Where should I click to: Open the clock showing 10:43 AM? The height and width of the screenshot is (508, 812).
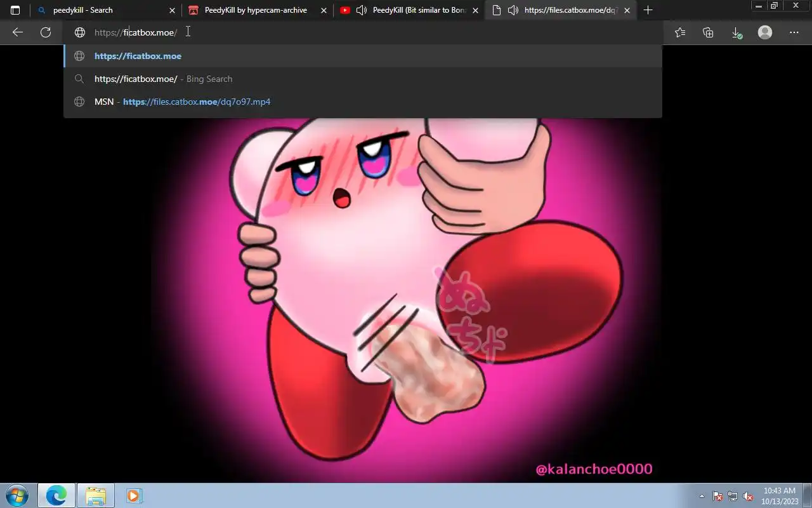tap(779, 495)
